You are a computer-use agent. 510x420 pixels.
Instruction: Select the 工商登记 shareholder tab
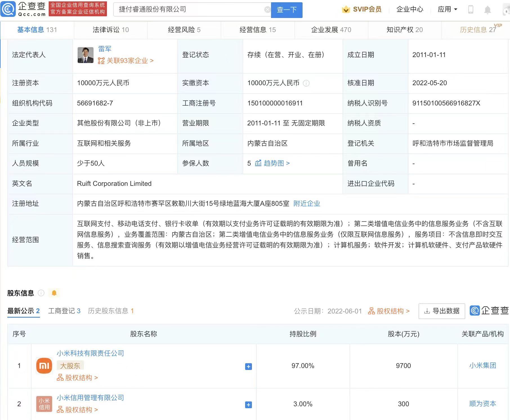(x=64, y=311)
